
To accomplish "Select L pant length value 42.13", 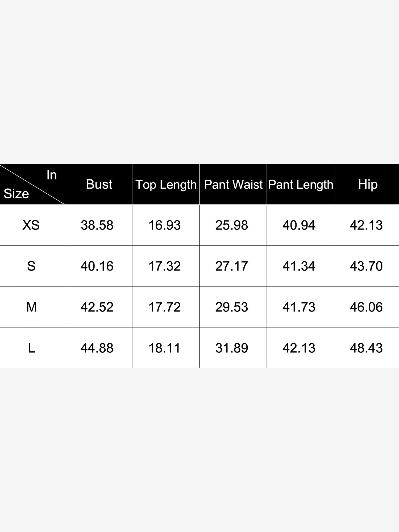I will (299, 348).
